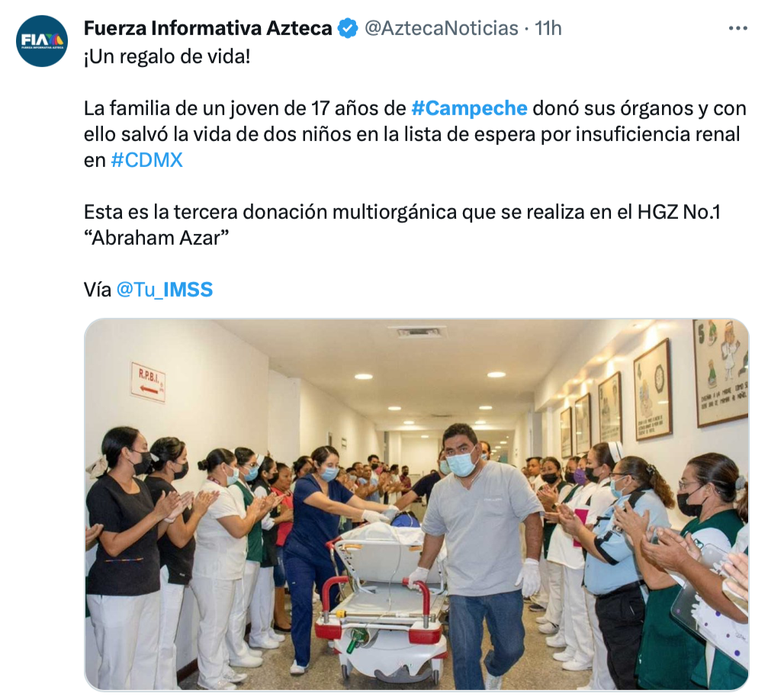This screenshot has width=768, height=700.
Task: Open the FIA profile avatar
Action: pyautogui.click(x=42, y=41)
